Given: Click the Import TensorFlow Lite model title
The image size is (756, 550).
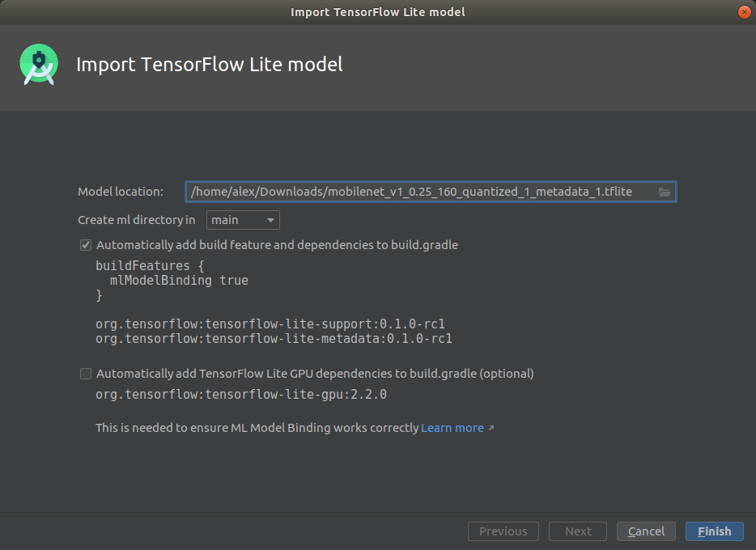Looking at the screenshot, I should tap(210, 64).
